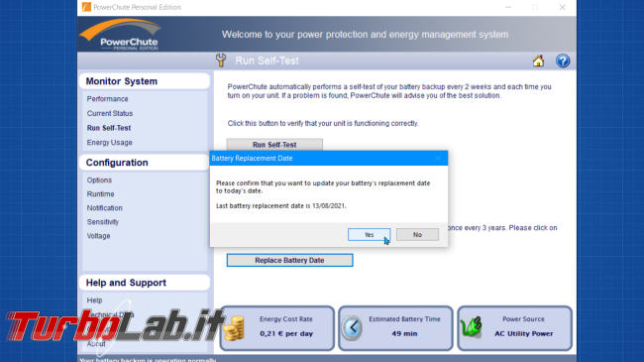This screenshot has height=362, width=644.
Task: Click the Power Source plug icon
Action: [x=471, y=327]
